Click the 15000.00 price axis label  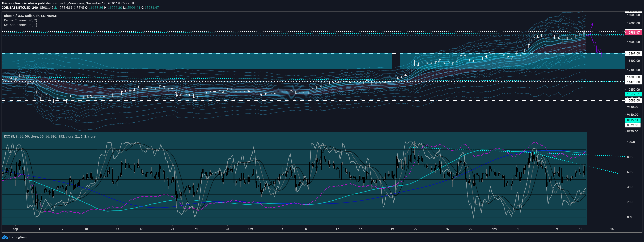click(x=633, y=42)
